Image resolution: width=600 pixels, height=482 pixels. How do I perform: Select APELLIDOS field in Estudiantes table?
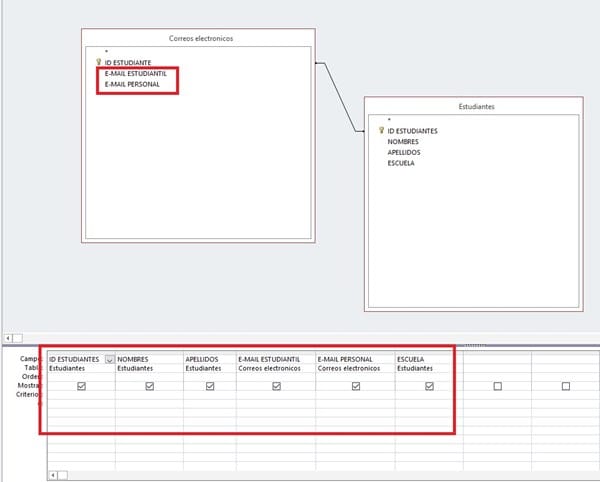pyautogui.click(x=404, y=152)
